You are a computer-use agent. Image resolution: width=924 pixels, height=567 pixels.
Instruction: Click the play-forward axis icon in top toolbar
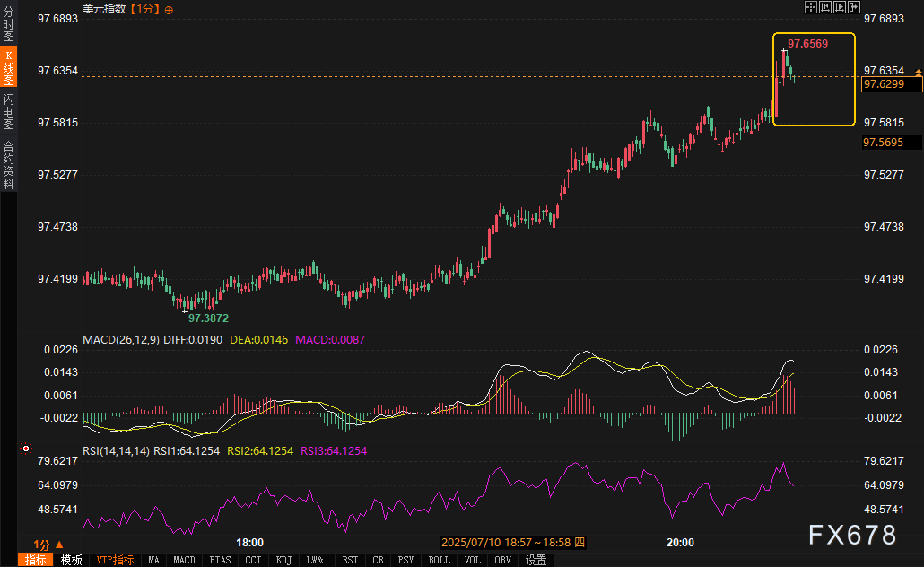coord(840,7)
